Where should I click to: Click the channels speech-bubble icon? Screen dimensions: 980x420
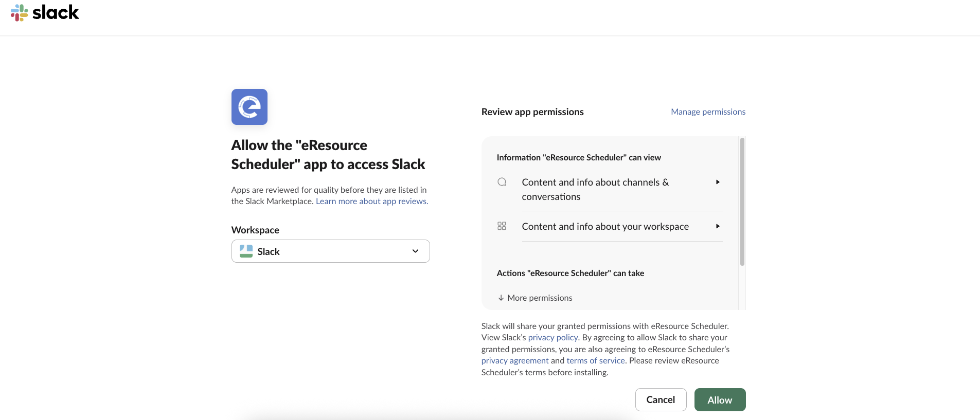coord(502,182)
